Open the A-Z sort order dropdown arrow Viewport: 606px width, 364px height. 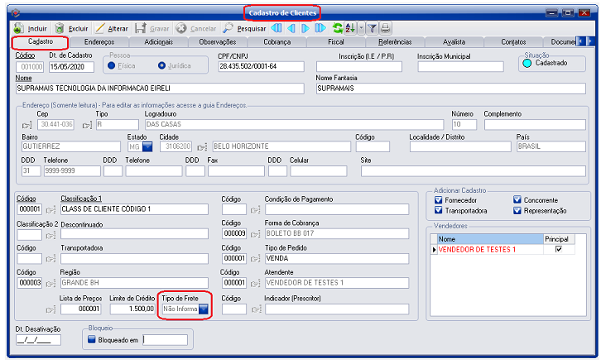click(x=360, y=28)
